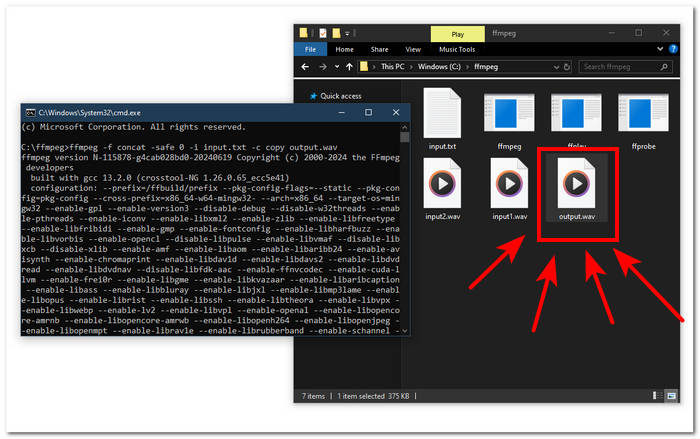Open recent locations dropdown arrow
The image size is (700, 439).
point(337,67)
